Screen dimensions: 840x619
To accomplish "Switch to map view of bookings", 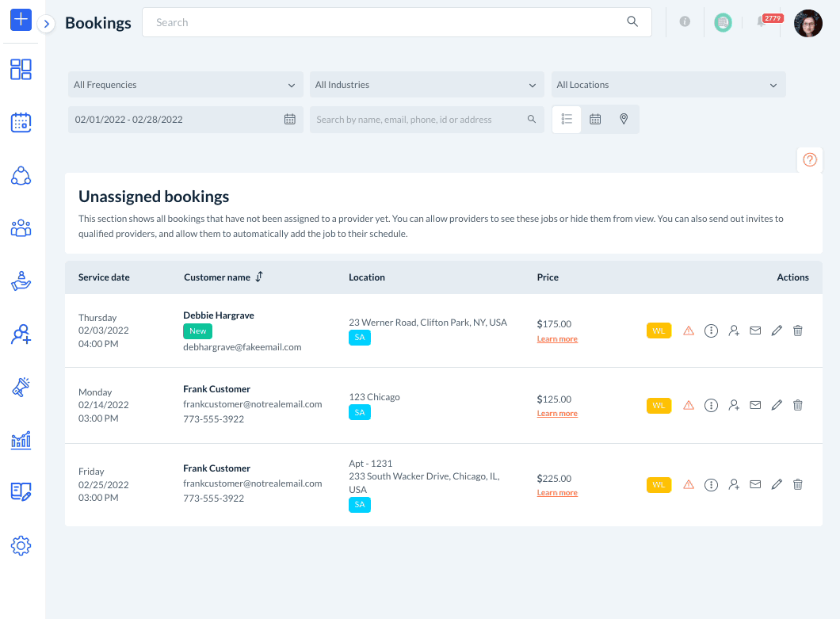I will (x=624, y=119).
